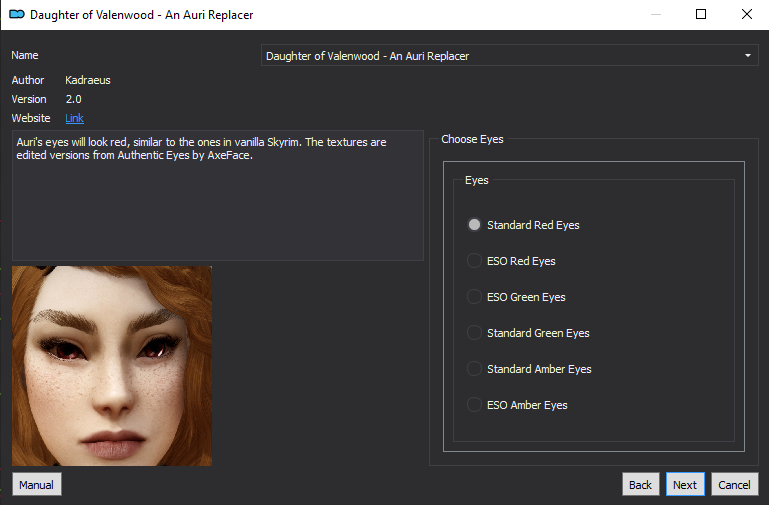Click the Website field label
Screen dimensions: 769x505
pos(31,118)
